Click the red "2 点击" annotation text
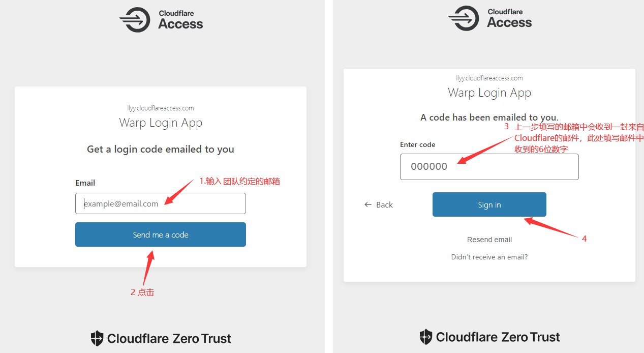This screenshot has width=644, height=353. [x=142, y=292]
